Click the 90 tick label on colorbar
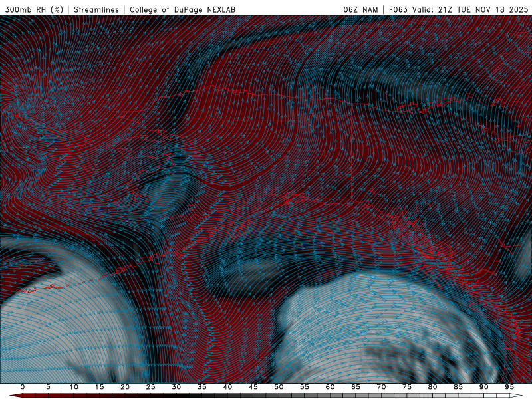The height and width of the screenshot is (399, 532). [x=483, y=387]
